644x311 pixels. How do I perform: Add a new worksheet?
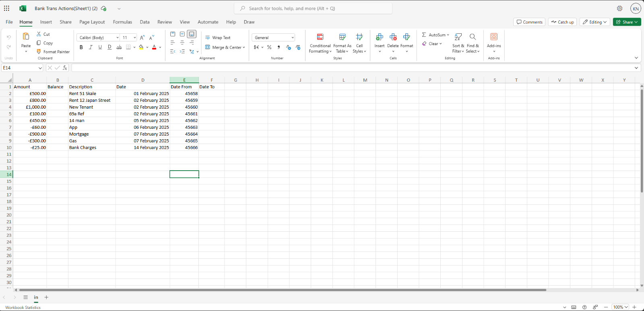tap(46, 297)
